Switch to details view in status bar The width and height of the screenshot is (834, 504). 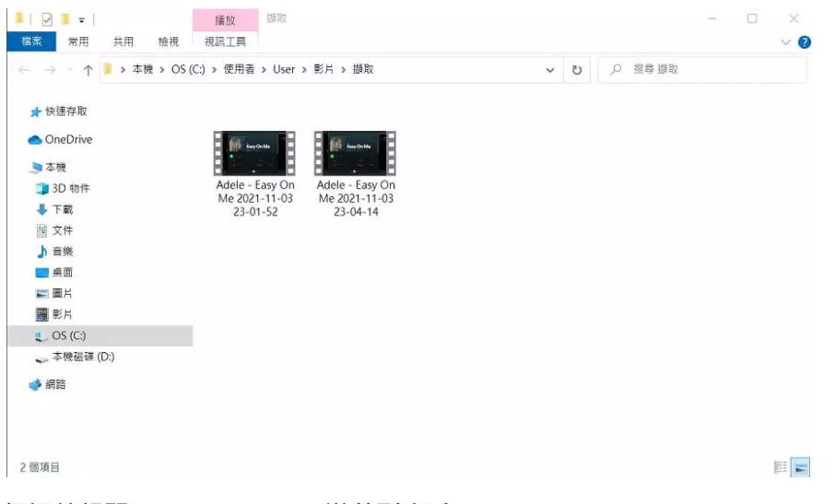click(781, 467)
